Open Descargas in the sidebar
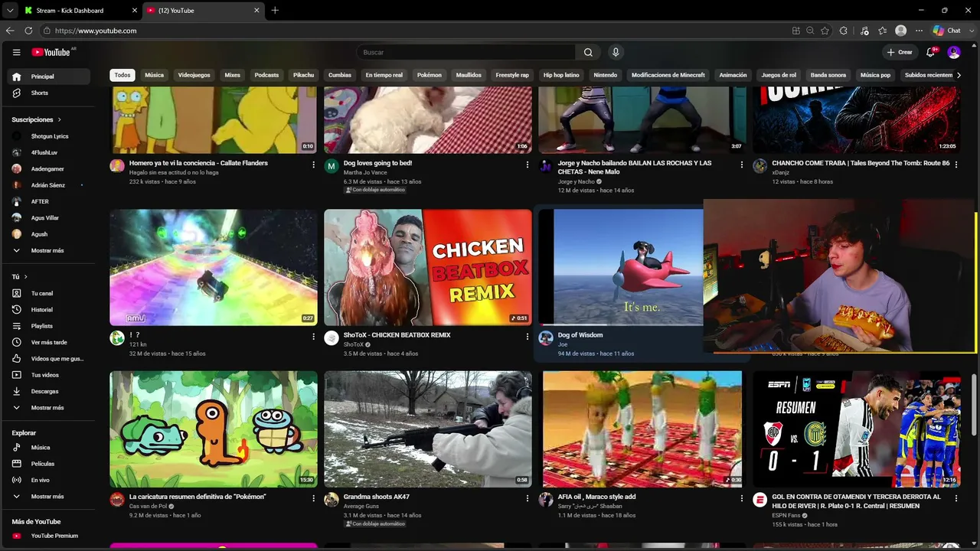This screenshot has height=551, width=980. [49, 391]
